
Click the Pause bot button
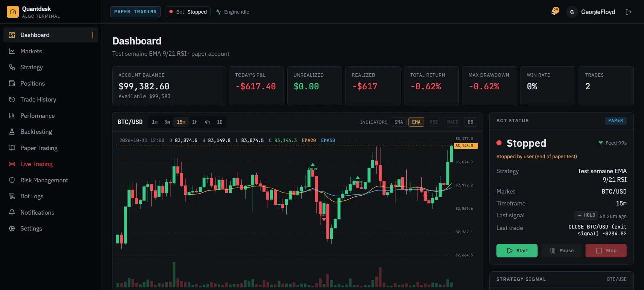pyautogui.click(x=562, y=251)
